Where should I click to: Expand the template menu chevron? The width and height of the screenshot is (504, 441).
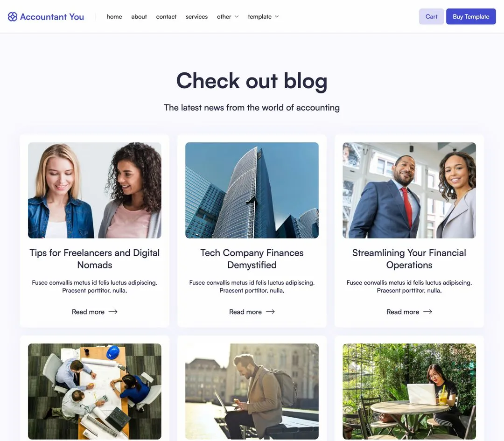coord(277,17)
